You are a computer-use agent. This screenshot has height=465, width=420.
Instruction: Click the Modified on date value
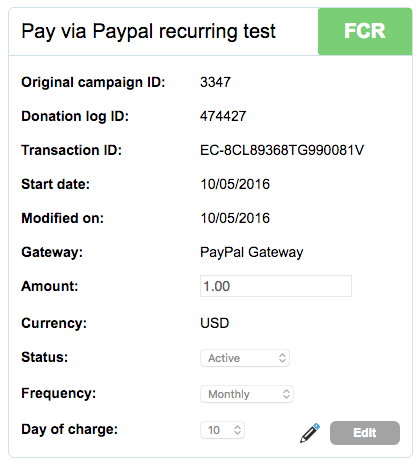[235, 218]
